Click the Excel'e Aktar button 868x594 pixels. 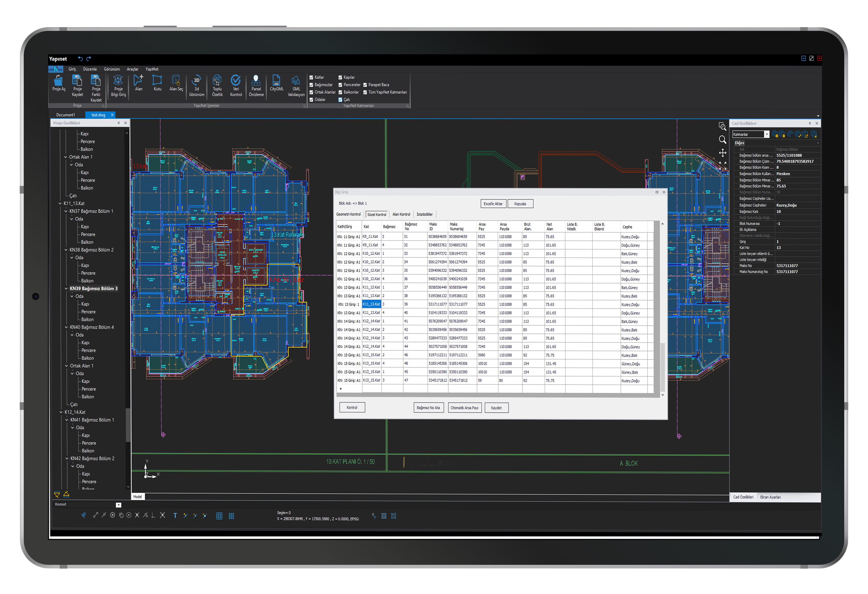(x=493, y=204)
